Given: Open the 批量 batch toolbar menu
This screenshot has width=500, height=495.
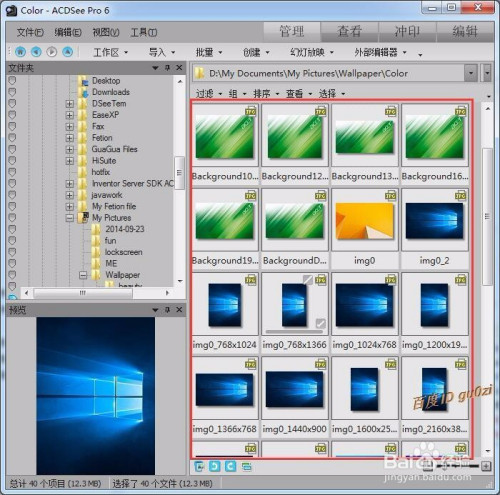Looking at the screenshot, I should coord(209,52).
